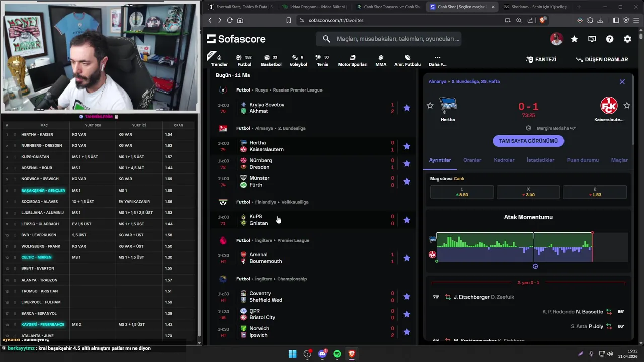Favorite the Hertha team star in panel
Screen dimensions: 644x362
point(430,105)
